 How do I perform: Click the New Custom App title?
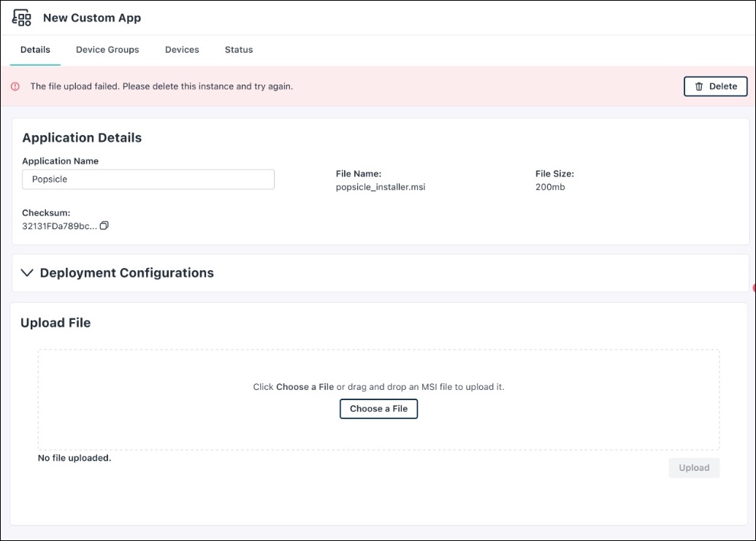pyautogui.click(x=92, y=18)
